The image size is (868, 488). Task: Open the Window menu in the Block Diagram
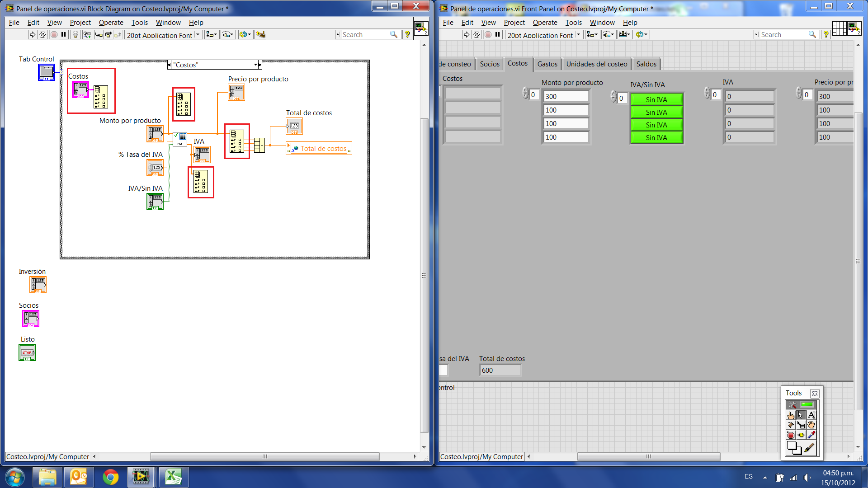tap(168, 22)
